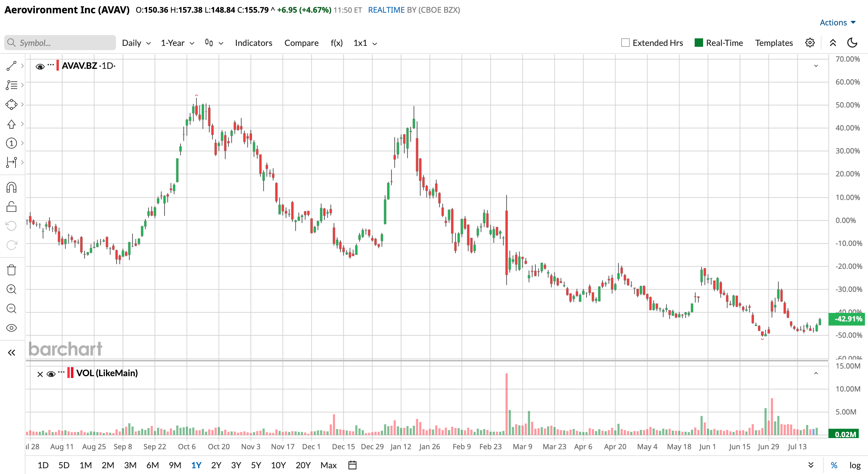The image size is (868, 474).
Task: Collapse the top toolbar with double chevron
Action: tap(833, 43)
